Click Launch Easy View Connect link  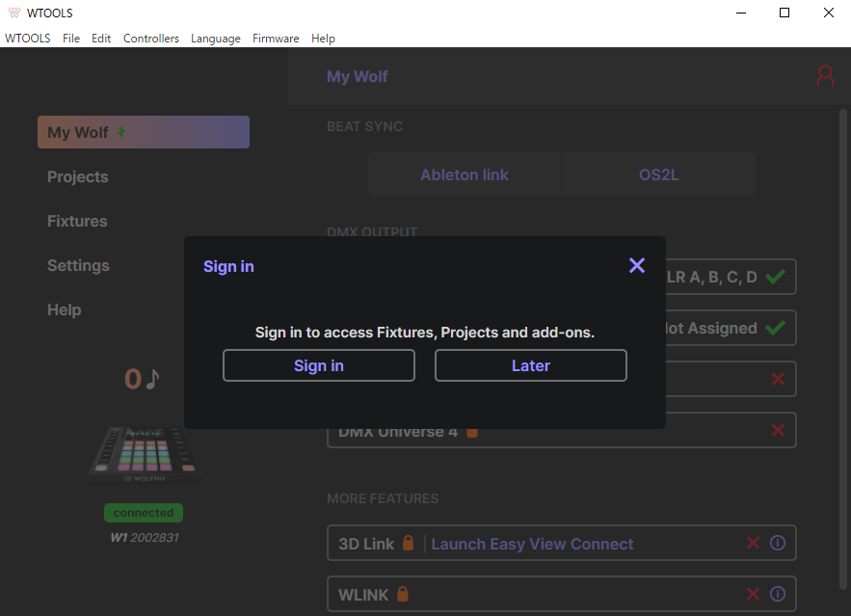532,544
